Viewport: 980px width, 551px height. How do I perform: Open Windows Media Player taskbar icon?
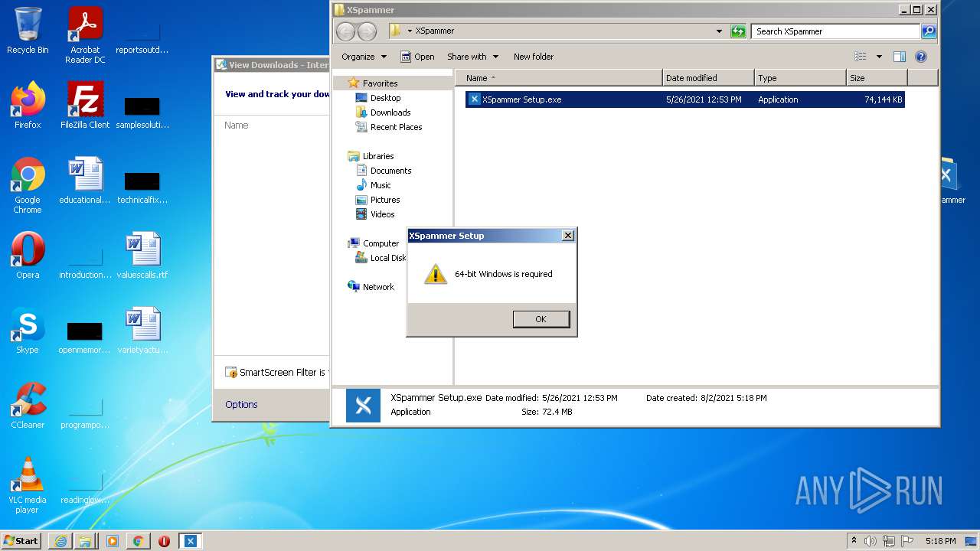click(113, 541)
